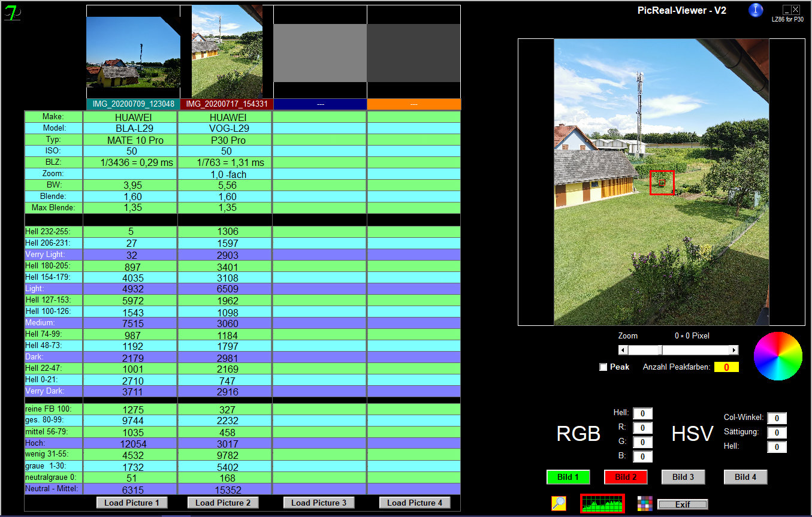Click the yellow Anzahl Peakfarben value box
This screenshot has width=812, height=517.
726,367
